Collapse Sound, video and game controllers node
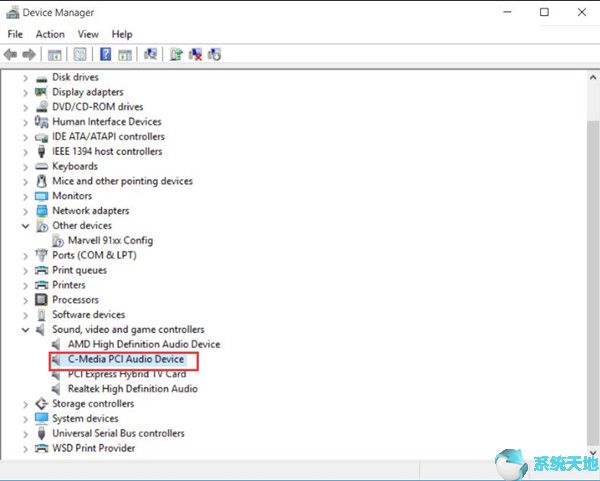This screenshot has width=600, height=481. 25,329
